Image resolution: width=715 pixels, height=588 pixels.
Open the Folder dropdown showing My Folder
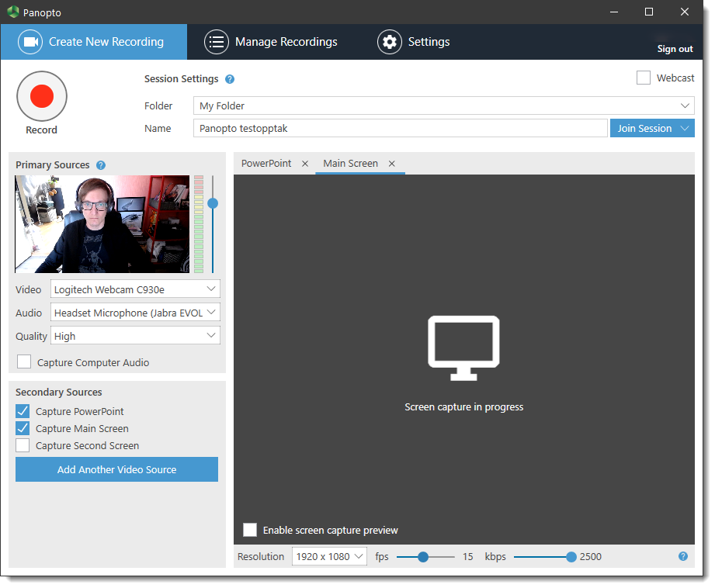[444, 105]
